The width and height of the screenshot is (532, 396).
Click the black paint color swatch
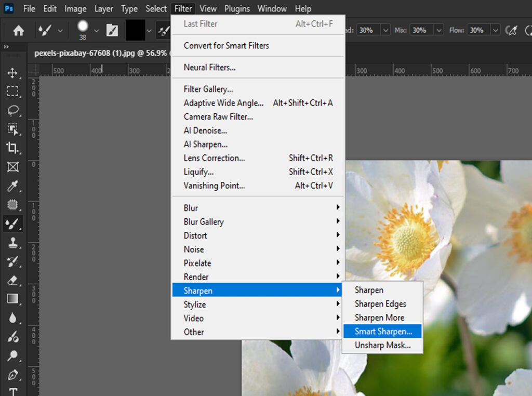[136, 31]
